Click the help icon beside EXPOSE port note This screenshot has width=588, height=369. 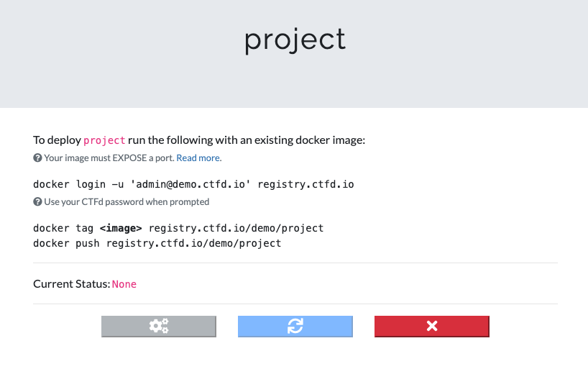point(37,158)
